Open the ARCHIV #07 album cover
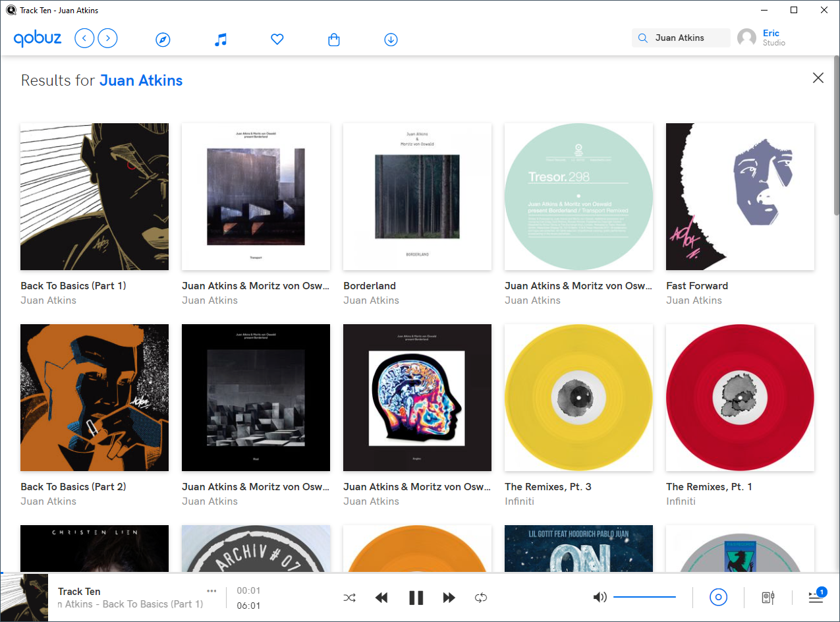This screenshot has height=622, width=840. pyautogui.click(x=256, y=548)
